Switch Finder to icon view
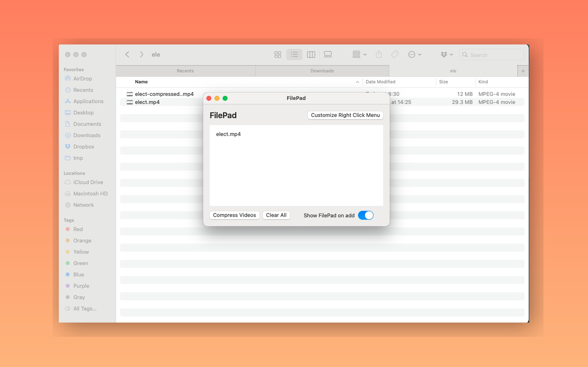This screenshot has height=367, width=588. (x=278, y=54)
